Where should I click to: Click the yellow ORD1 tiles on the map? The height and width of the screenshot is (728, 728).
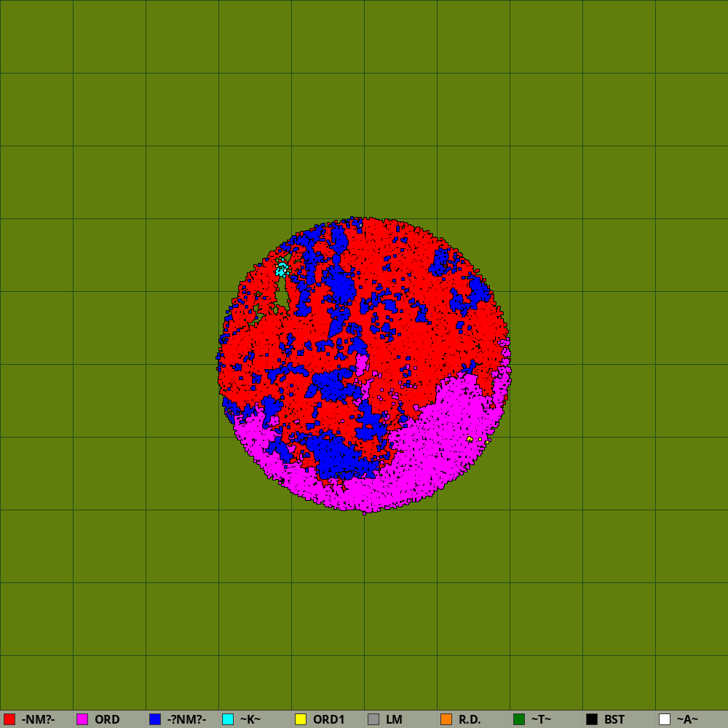click(470, 439)
